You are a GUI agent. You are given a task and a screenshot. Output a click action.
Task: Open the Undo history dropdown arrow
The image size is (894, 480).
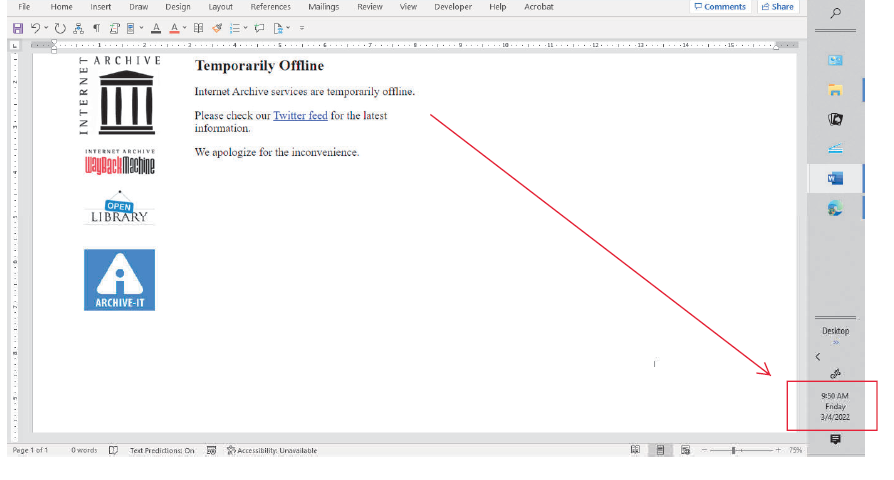click(x=46, y=28)
